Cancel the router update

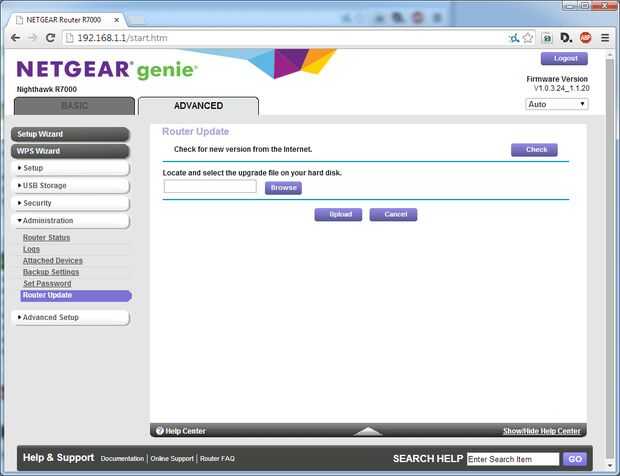[x=393, y=215]
